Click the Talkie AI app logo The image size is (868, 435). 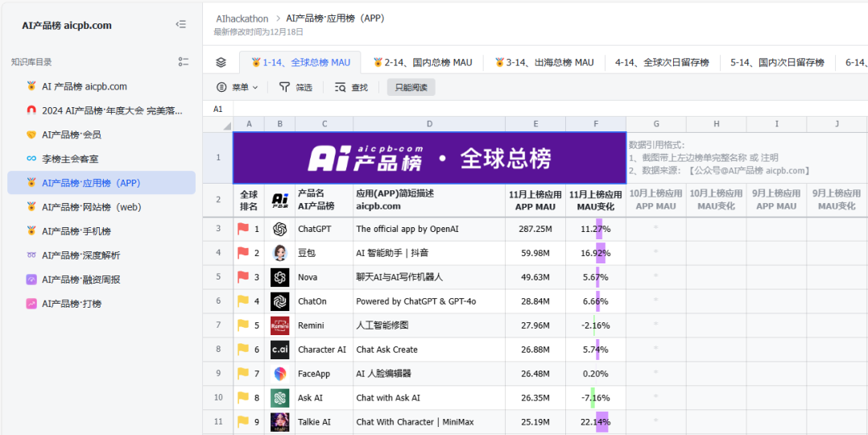(x=279, y=421)
